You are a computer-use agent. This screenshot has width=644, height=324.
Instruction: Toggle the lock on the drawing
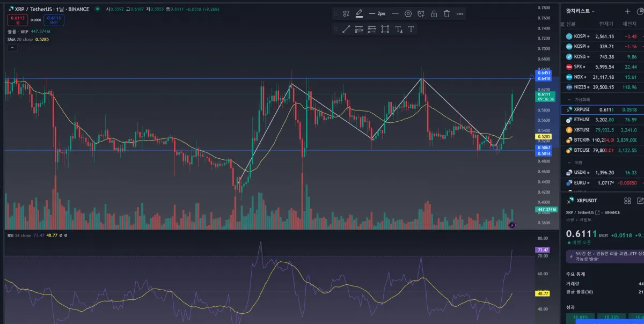click(x=434, y=13)
